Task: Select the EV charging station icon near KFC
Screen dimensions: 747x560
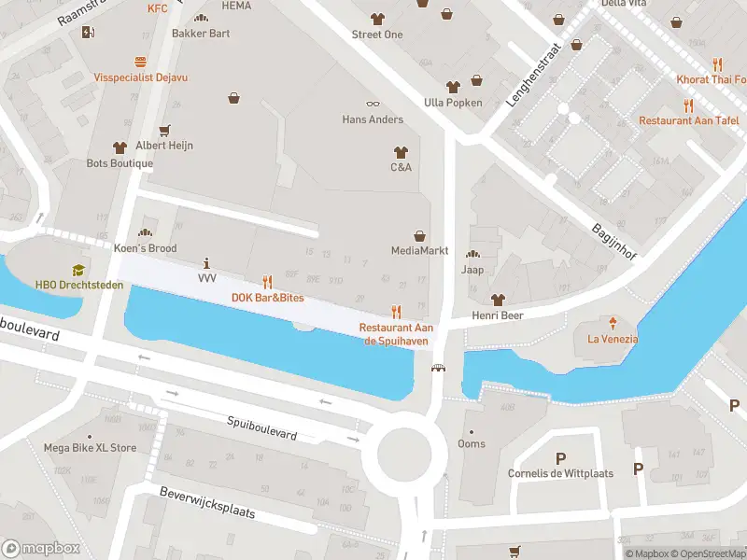Action: (88, 32)
